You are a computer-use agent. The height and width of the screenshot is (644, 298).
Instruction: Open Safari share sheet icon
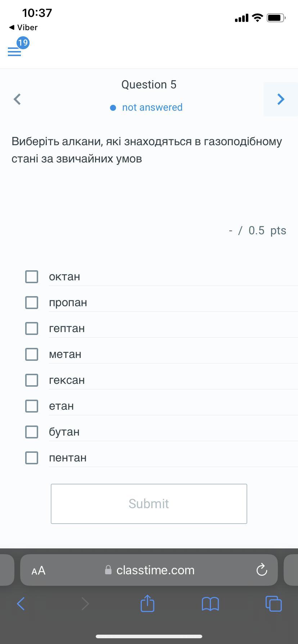point(147,603)
